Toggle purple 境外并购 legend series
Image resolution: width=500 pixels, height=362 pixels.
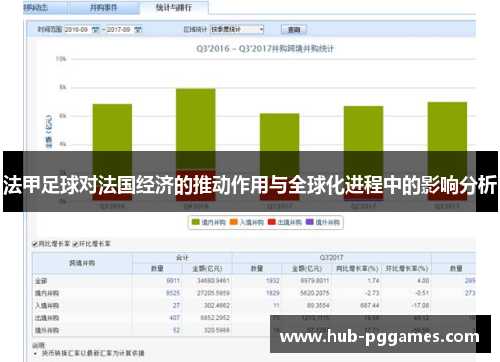coord(323,222)
